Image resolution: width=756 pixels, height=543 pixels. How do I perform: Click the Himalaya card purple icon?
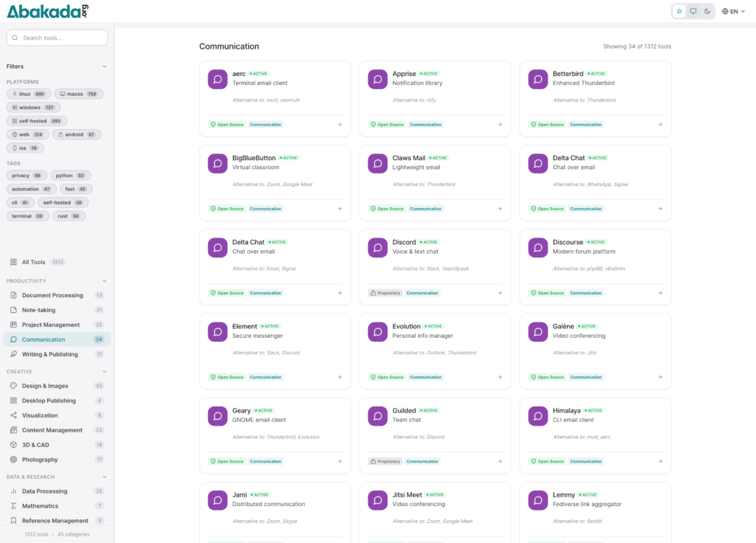click(x=537, y=415)
